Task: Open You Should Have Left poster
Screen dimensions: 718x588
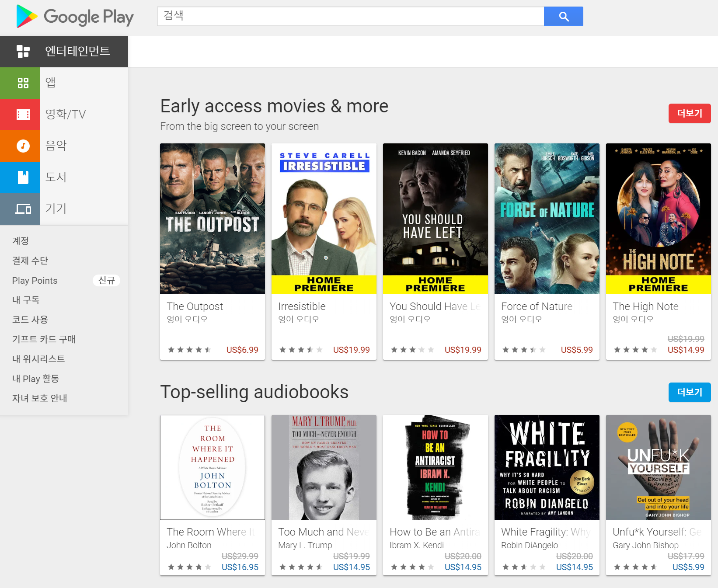Action: [x=436, y=219]
